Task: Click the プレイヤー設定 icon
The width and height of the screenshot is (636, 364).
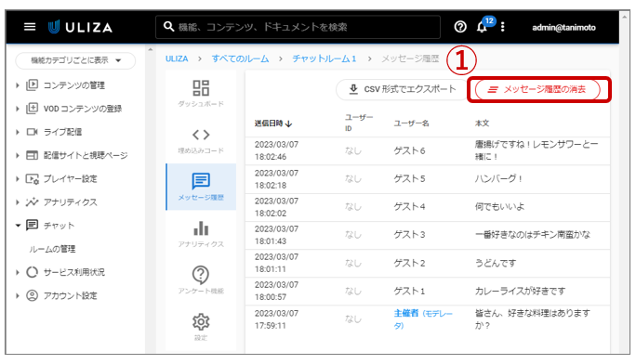Action: (32, 178)
